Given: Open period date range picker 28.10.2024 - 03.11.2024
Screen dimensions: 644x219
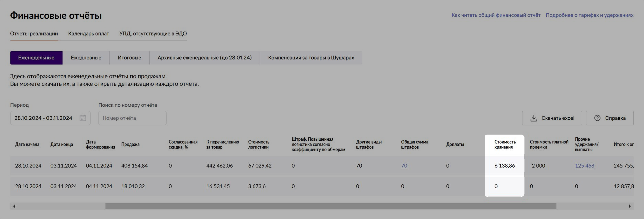Looking at the screenshot, I should pos(50,118).
